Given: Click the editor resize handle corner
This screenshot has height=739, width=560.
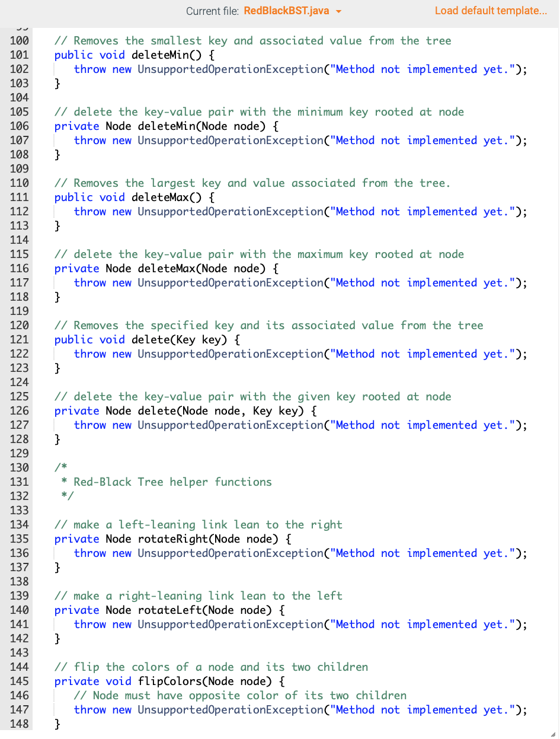Looking at the screenshot, I should coord(553,733).
